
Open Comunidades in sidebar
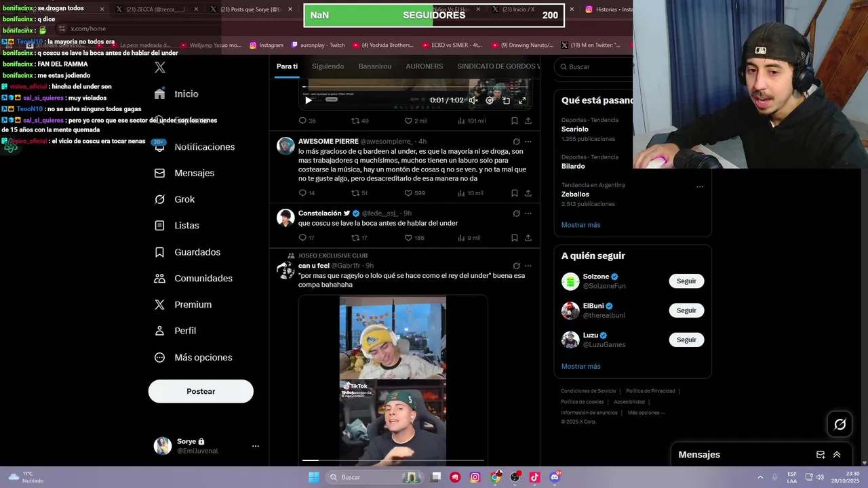tap(193, 279)
